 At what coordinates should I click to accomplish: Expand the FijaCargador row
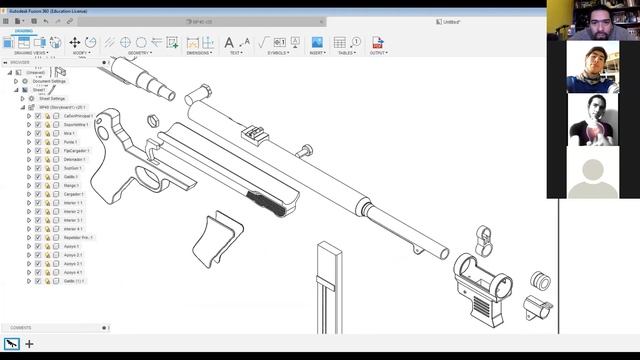(29, 151)
